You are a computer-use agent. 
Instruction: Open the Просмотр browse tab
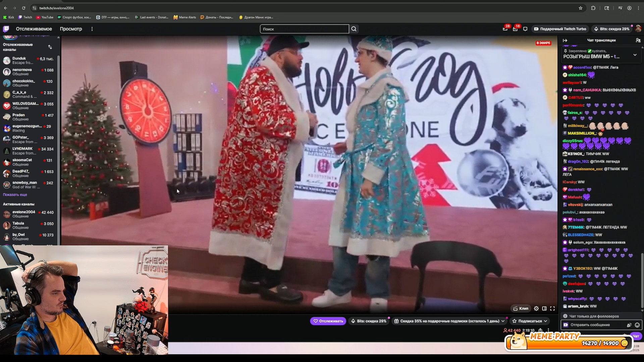click(x=71, y=29)
